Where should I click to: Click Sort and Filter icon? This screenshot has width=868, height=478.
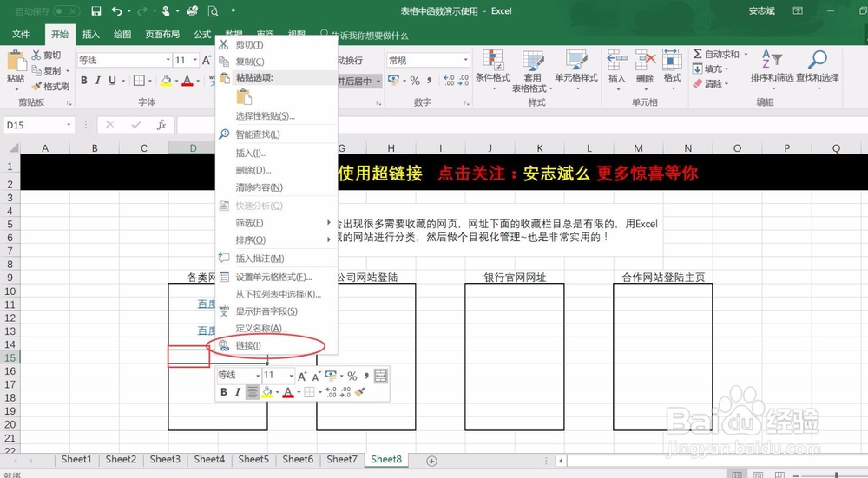[x=772, y=59]
